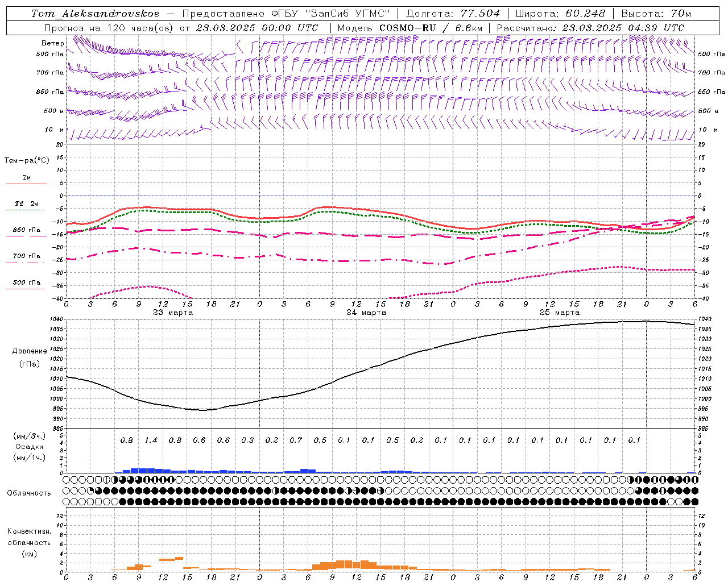Viewport: 728px width, 582px height.
Task: Click the 24 марта date label
Action: 366,313
